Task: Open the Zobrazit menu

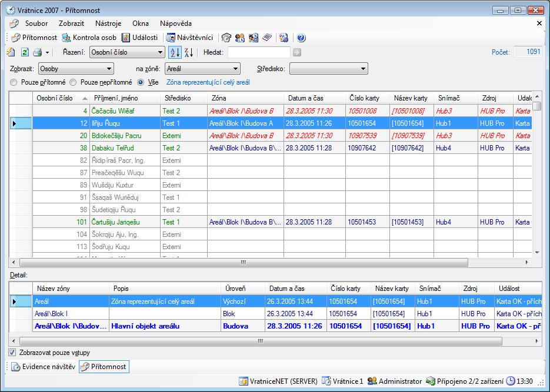Action: pyautogui.click(x=72, y=24)
